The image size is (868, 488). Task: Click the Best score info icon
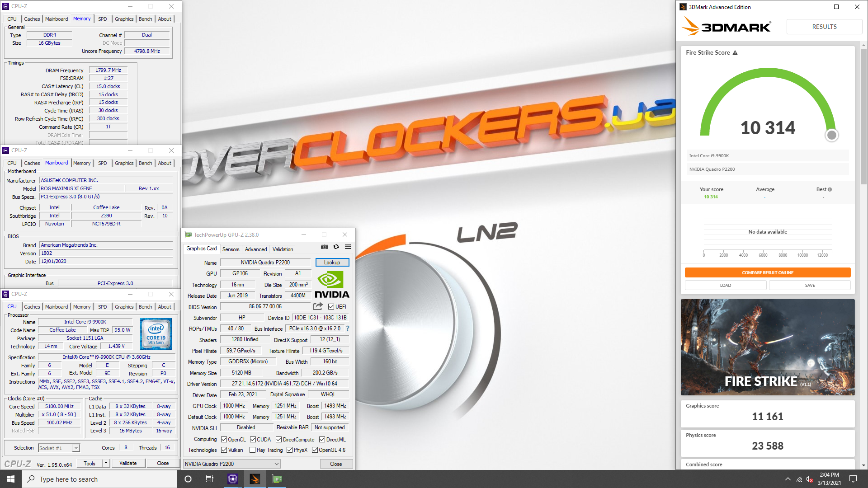[x=830, y=189]
